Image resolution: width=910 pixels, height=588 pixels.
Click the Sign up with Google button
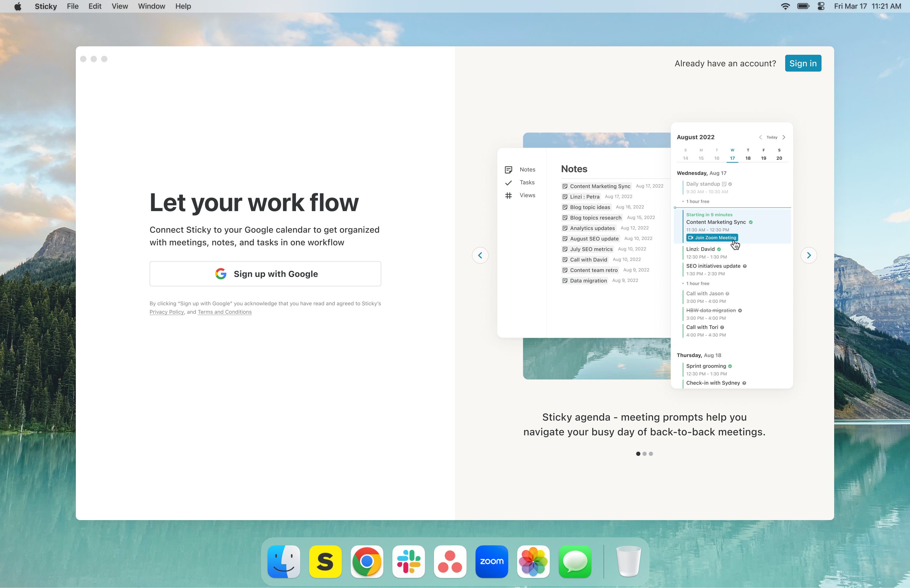click(x=265, y=273)
